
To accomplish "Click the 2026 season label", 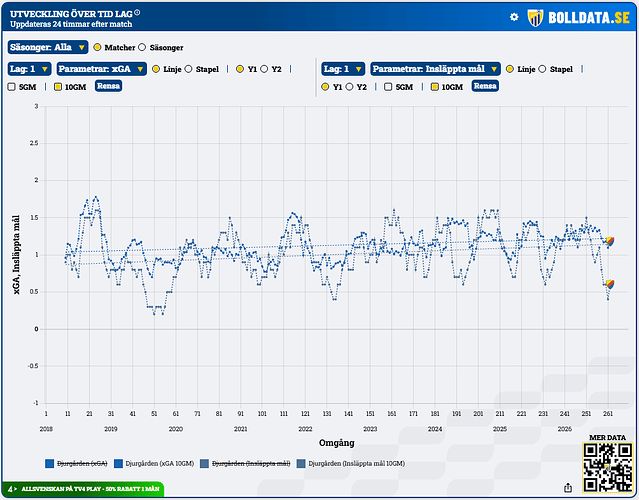I will tap(565, 429).
